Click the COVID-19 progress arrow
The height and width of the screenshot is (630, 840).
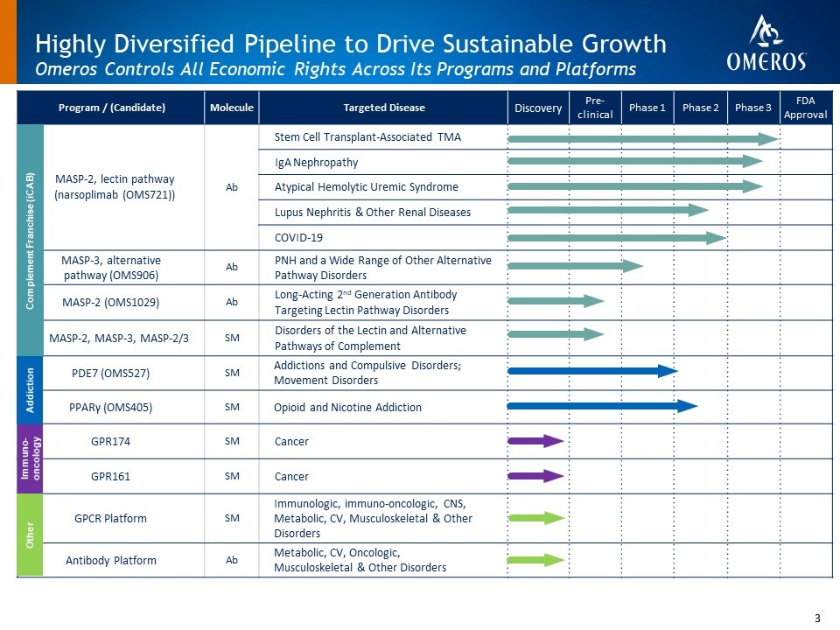point(617,238)
